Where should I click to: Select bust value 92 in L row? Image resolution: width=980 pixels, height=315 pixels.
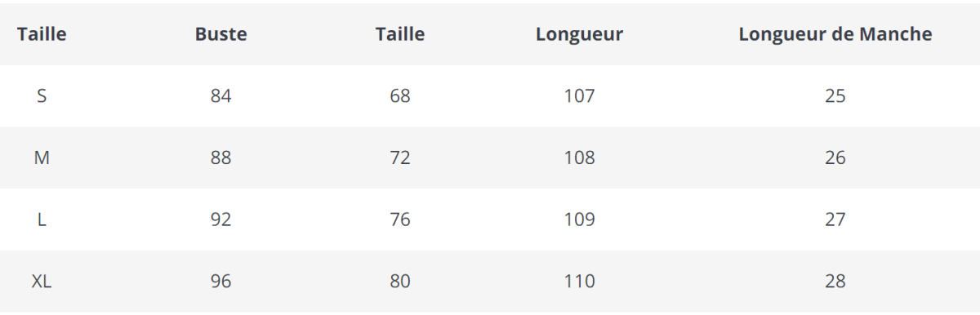(220, 220)
